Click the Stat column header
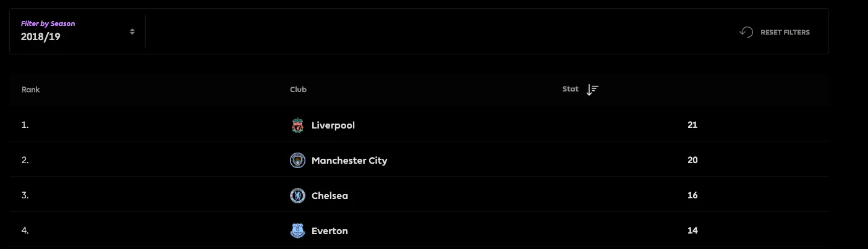 [x=570, y=89]
